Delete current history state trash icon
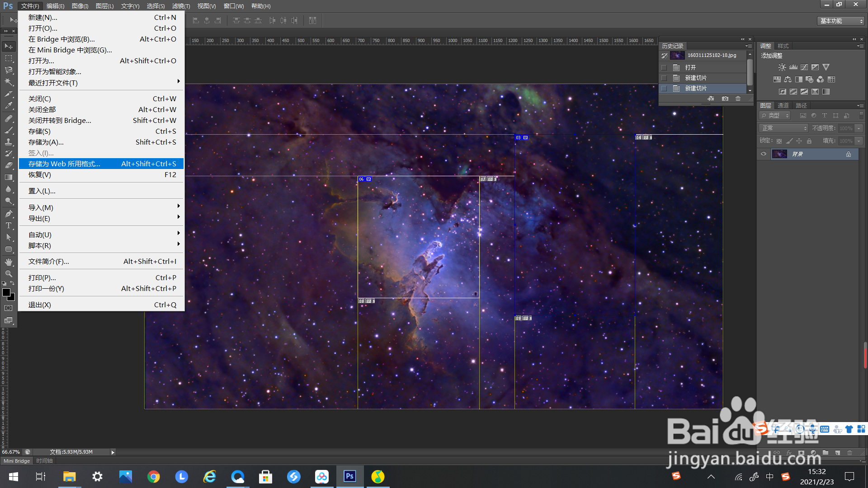This screenshot has height=488, width=868. 738,99
